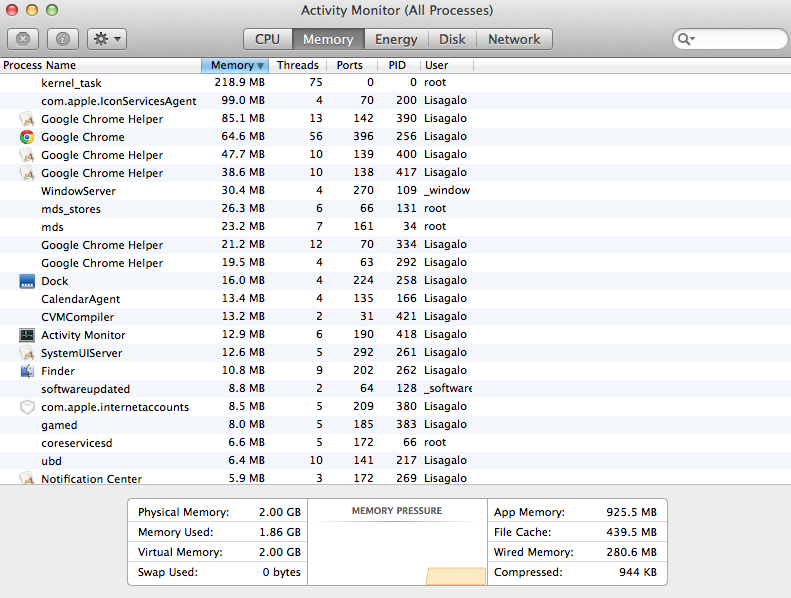Click icon of Chrome Helper using 47.7 MB

coord(27,155)
